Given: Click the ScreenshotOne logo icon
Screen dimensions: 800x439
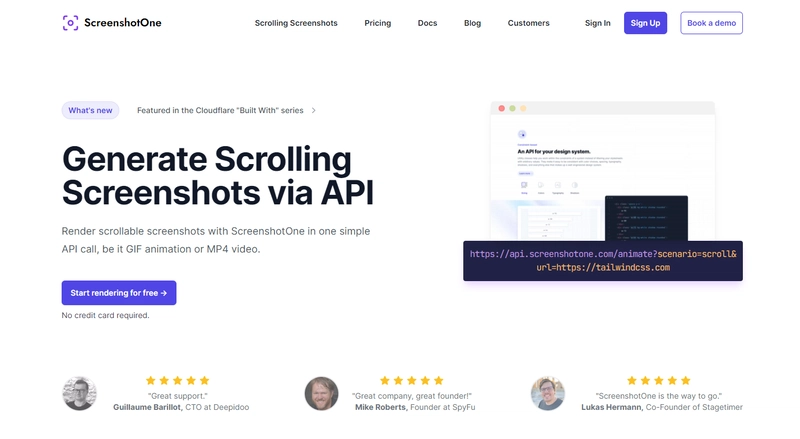Looking at the screenshot, I should click(x=70, y=23).
